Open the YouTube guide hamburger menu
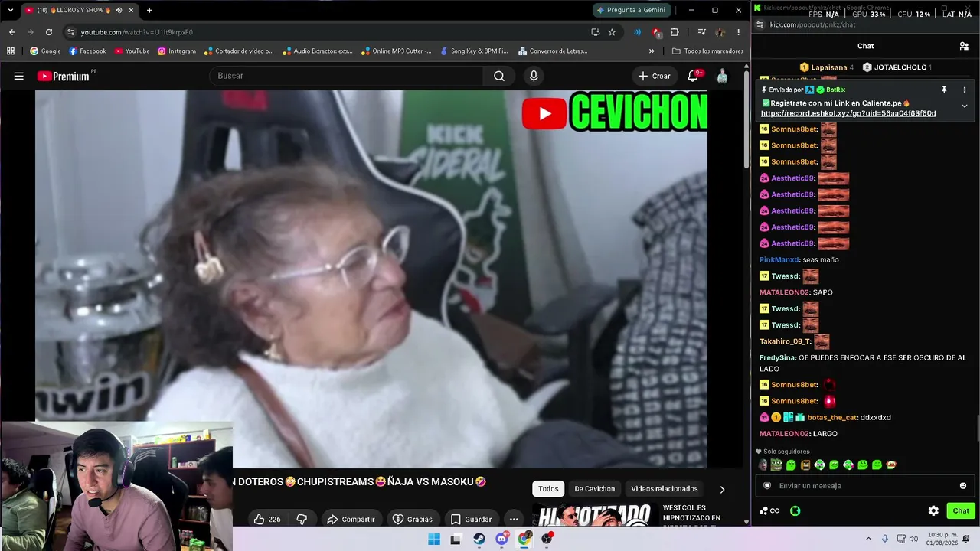The height and width of the screenshot is (551, 980). pyautogui.click(x=19, y=76)
